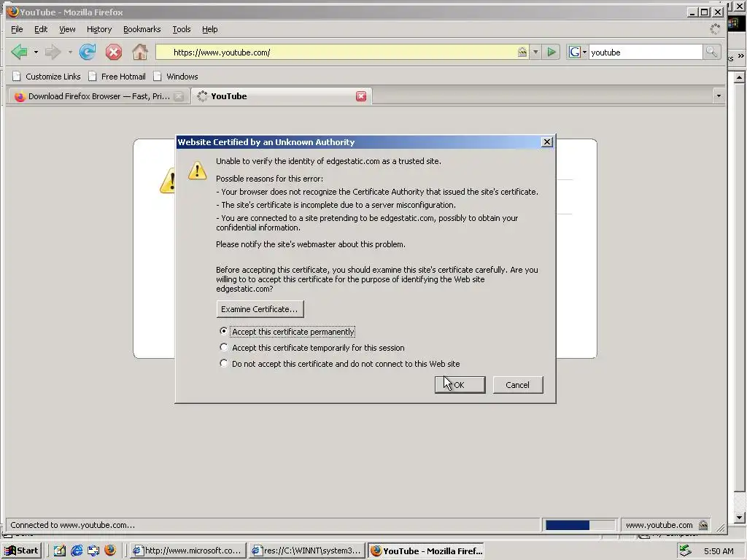The width and height of the screenshot is (747, 560).
Task: Click the YouTube - Mozilla Firefox taskbar button
Action: [x=427, y=551]
